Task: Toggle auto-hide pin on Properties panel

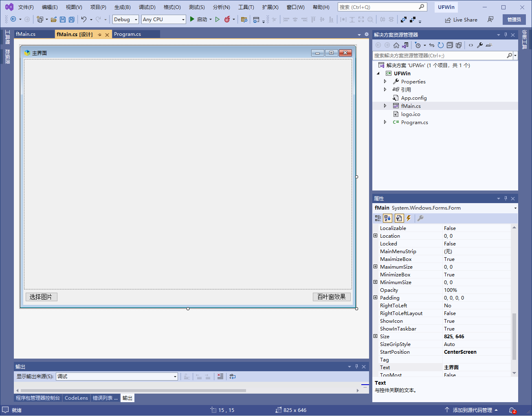Action: pos(506,198)
